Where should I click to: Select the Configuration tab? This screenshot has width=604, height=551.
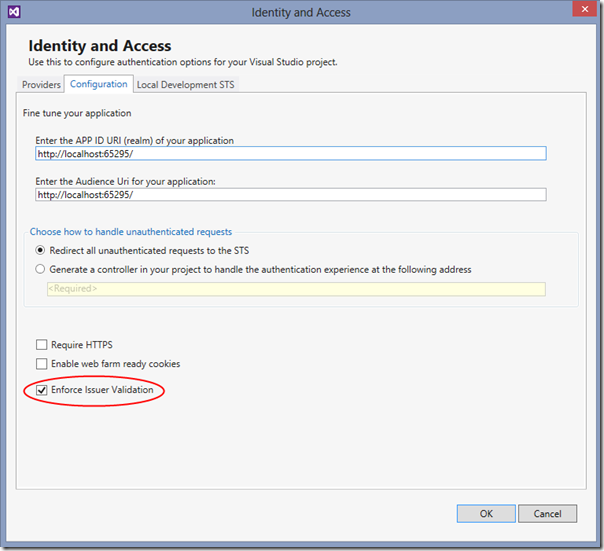point(99,84)
